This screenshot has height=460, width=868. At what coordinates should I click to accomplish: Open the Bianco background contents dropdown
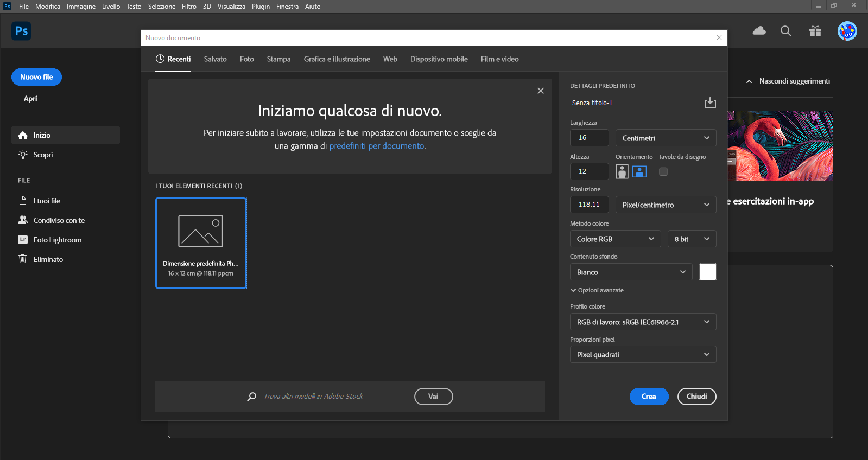tap(631, 272)
